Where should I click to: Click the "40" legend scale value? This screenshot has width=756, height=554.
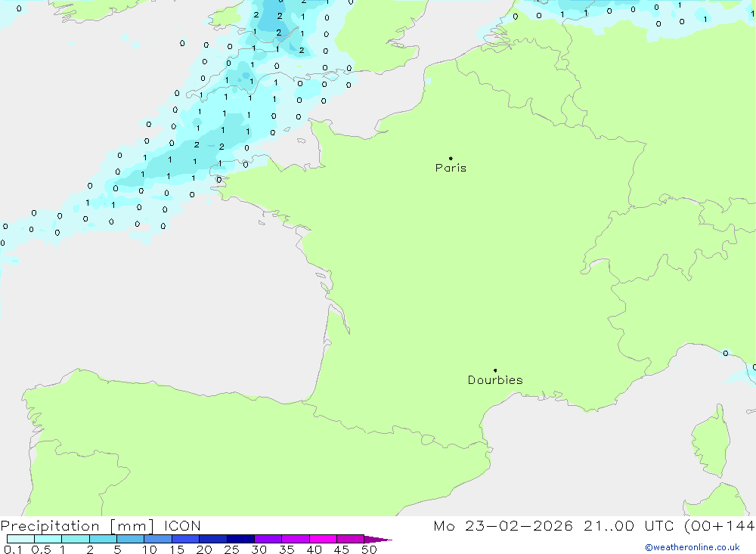click(x=314, y=549)
